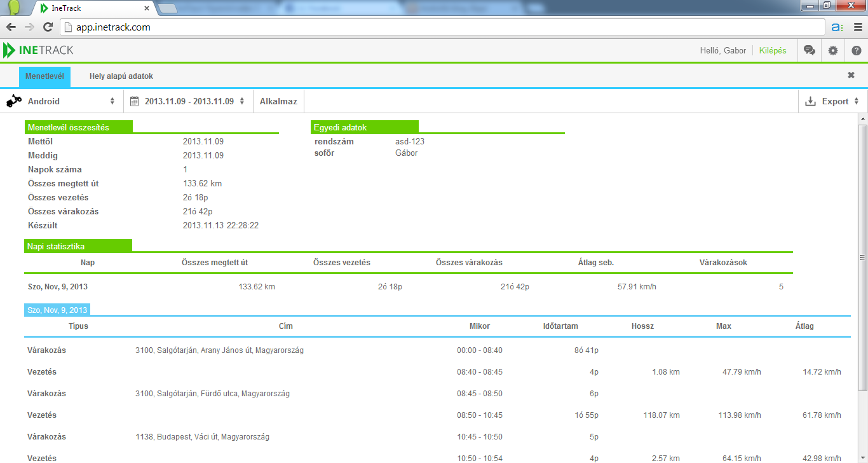Screen dimensions: 868x463
Task: Click the Típus column header
Action: click(78, 326)
